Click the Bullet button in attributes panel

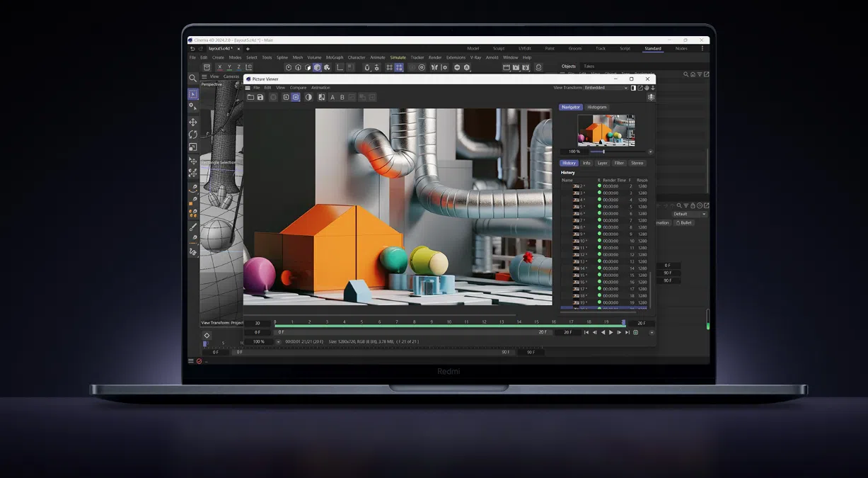click(684, 222)
